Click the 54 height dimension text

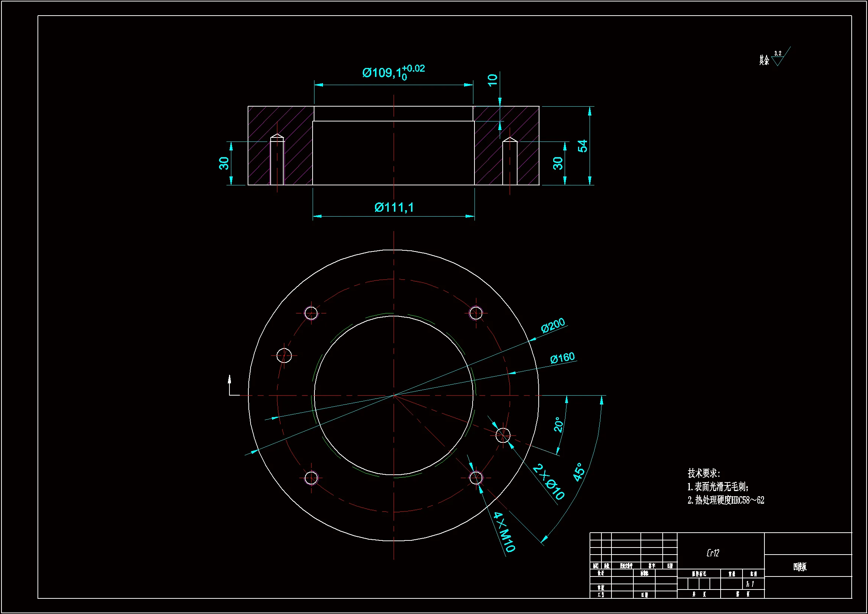tap(583, 146)
